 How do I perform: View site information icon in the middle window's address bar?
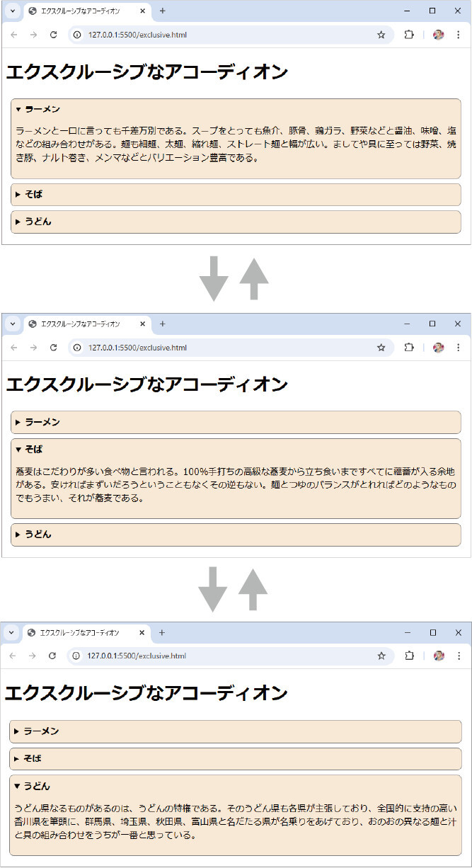pyautogui.click(x=78, y=348)
